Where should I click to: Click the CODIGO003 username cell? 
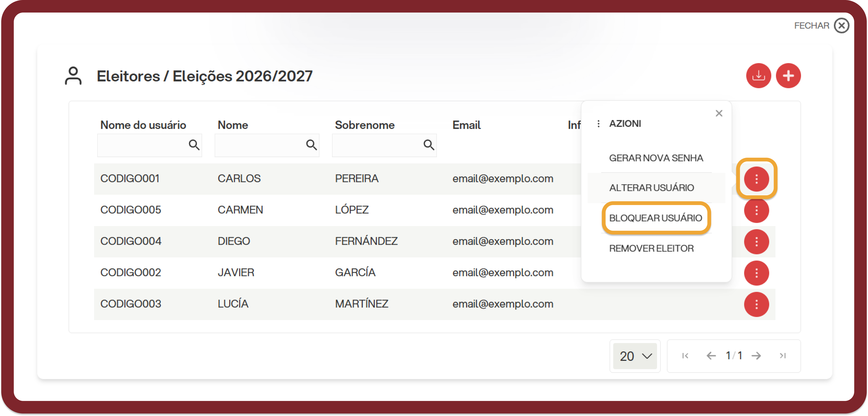click(131, 304)
